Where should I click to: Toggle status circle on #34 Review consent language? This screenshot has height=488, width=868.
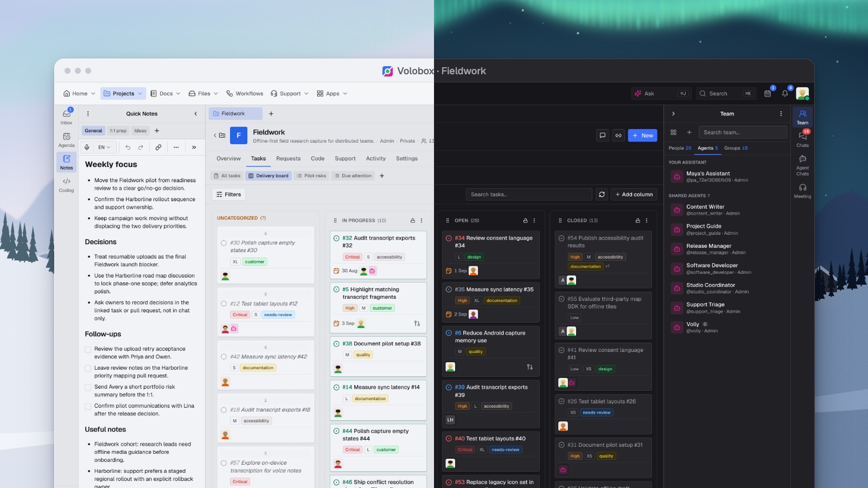(449, 238)
